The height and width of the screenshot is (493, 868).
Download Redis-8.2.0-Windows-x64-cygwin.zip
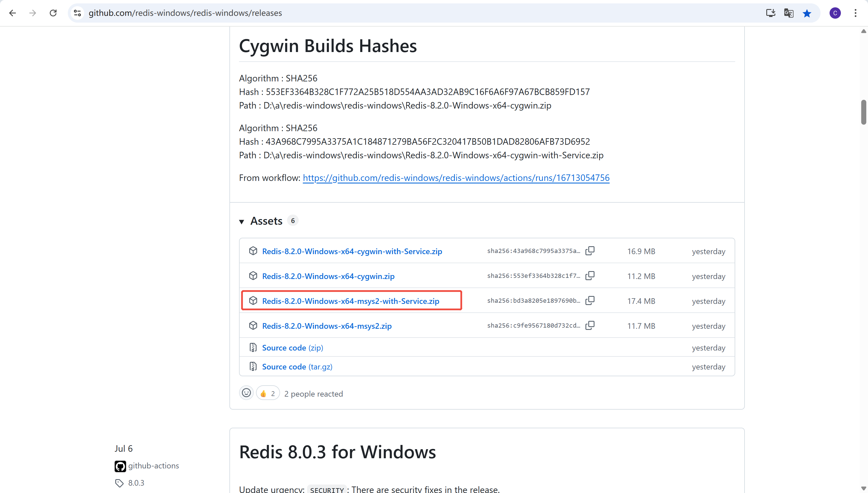click(328, 276)
